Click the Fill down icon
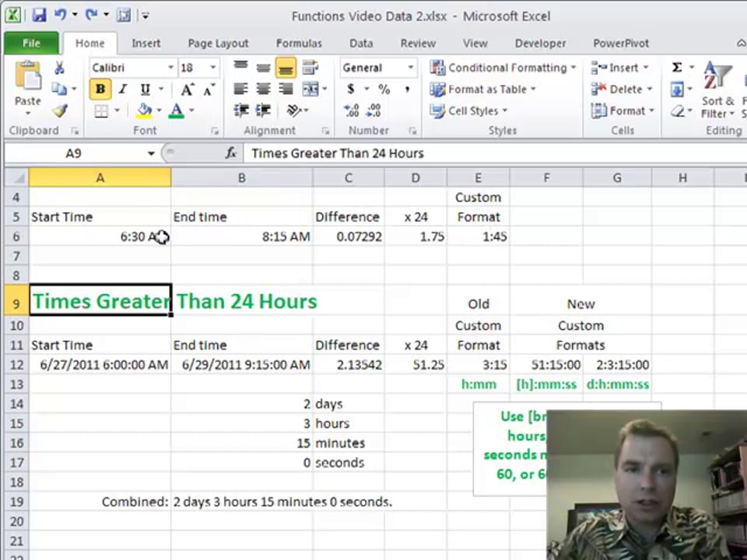The image size is (747, 560). pyautogui.click(x=676, y=89)
